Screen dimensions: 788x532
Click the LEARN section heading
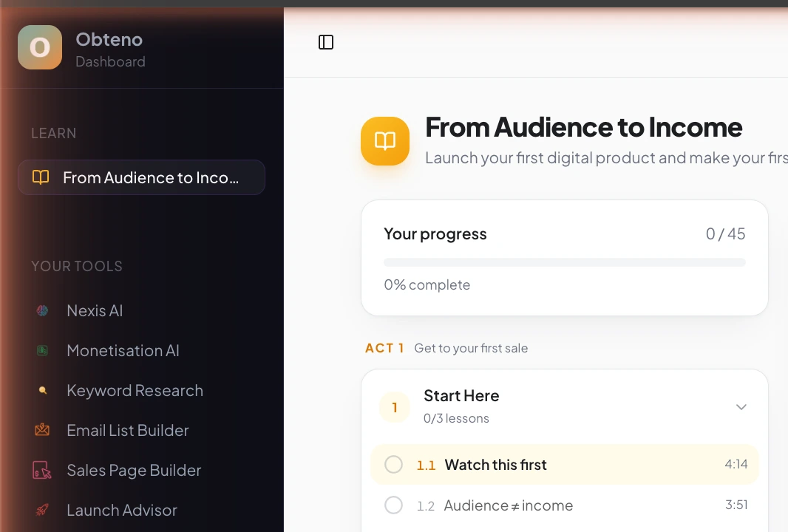tap(54, 133)
